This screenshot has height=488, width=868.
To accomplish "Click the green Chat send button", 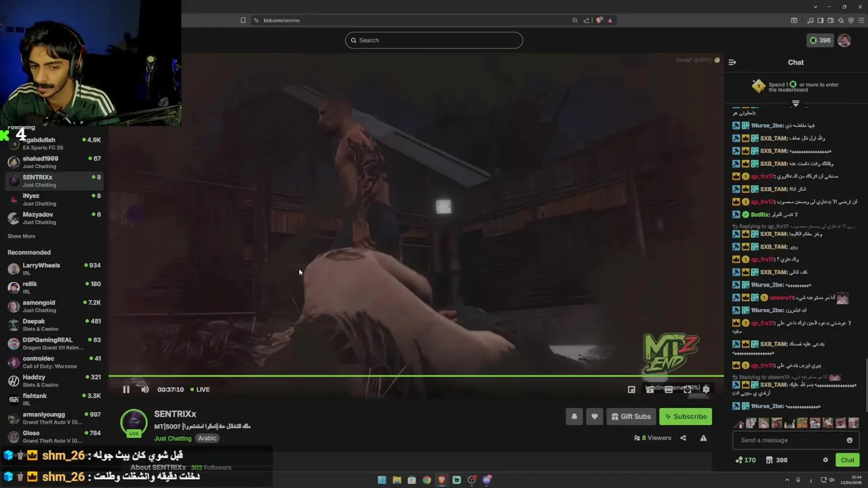I will 848,460.
